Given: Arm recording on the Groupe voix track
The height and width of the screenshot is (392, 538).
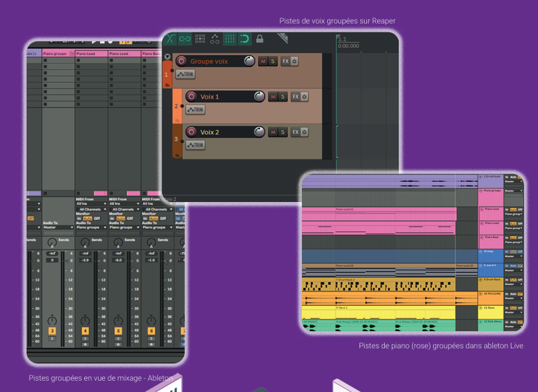Looking at the screenshot, I should pos(182,61).
